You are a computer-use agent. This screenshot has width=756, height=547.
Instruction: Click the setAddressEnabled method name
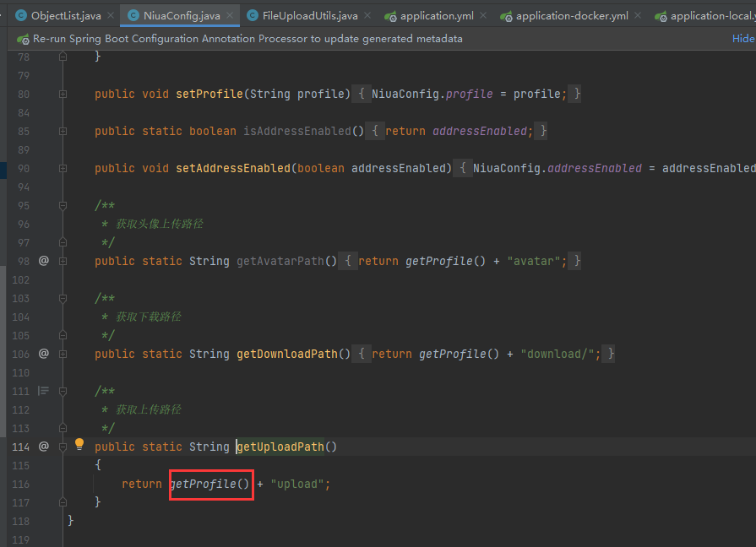(x=233, y=168)
